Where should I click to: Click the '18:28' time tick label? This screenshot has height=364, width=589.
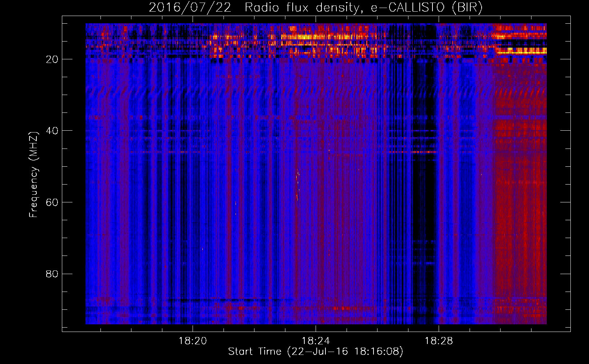[439, 341]
